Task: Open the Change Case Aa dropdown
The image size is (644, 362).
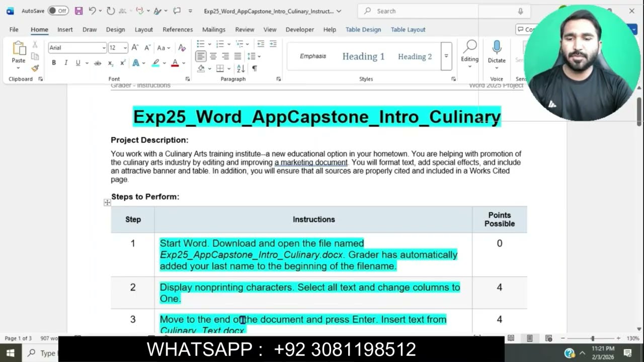Action: pos(164,48)
